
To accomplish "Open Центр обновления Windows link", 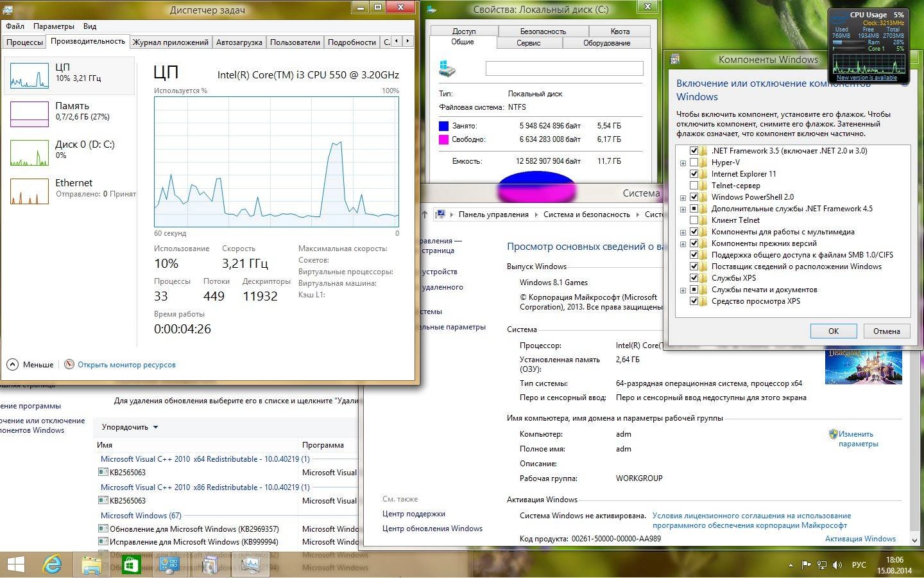I will pyautogui.click(x=432, y=529).
